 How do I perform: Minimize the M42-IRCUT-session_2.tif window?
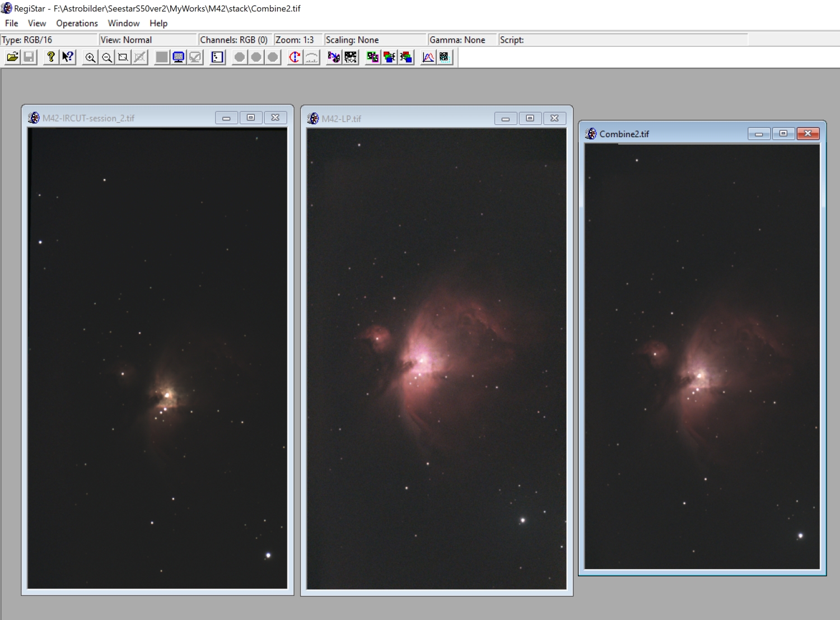coord(226,118)
